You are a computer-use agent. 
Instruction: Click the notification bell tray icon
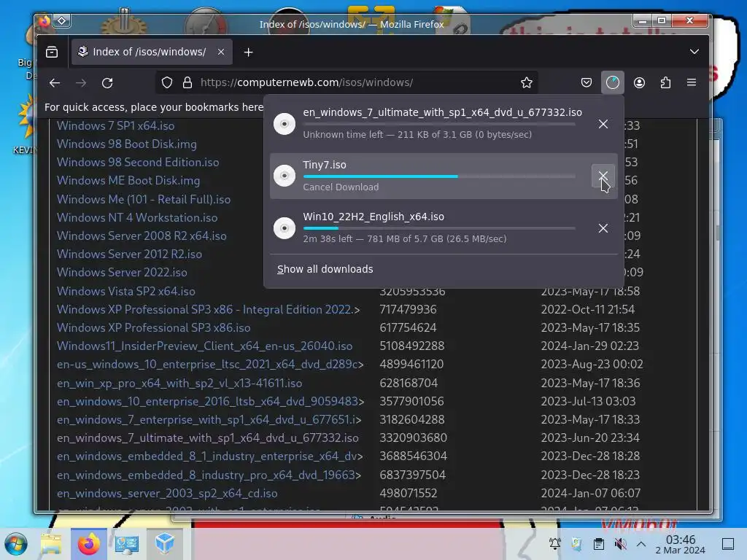555,544
